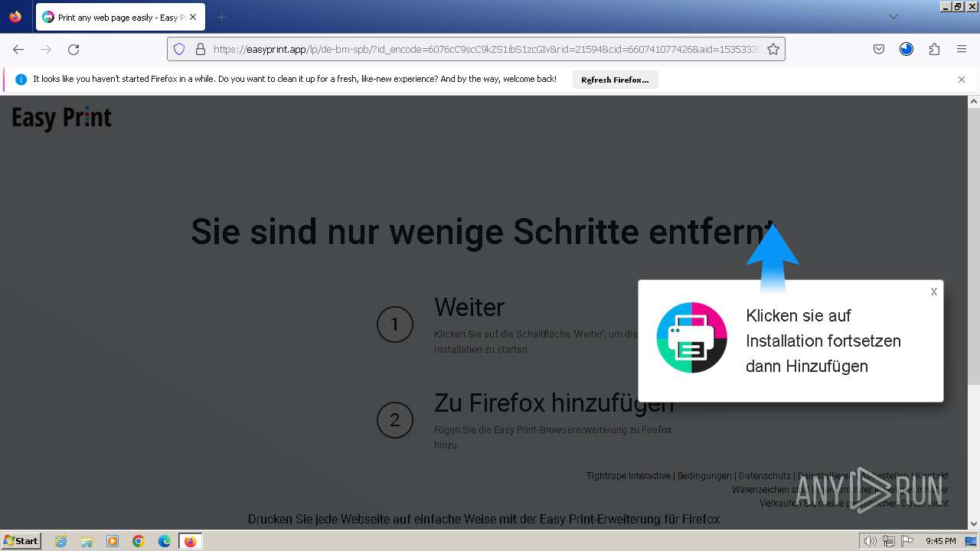Open media player from taskbar
The height and width of the screenshot is (551, 980).
point(113,541)
